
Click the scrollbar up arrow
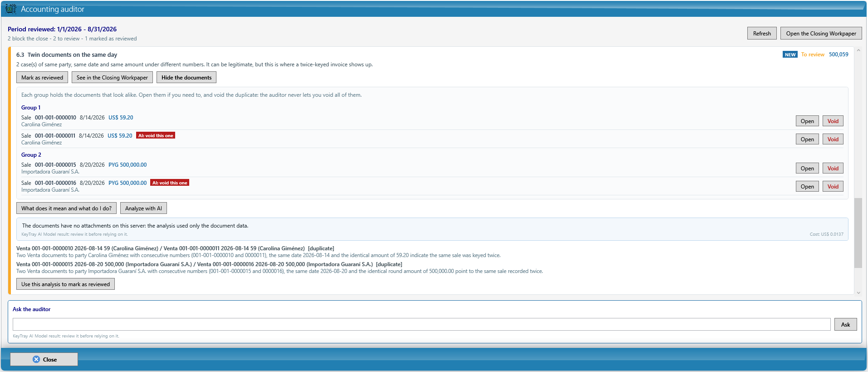(x=858, y=50)
